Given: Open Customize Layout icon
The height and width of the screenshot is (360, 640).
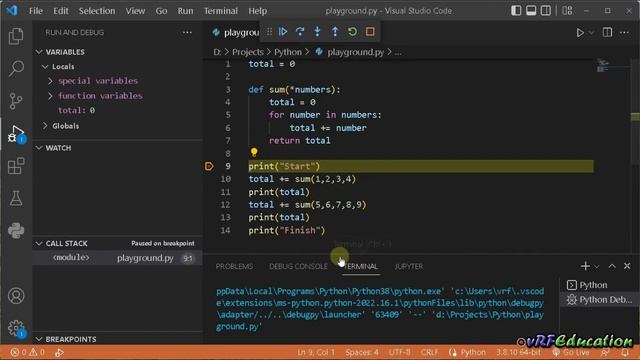Looking at the screenshot, I should pos(567,11).
